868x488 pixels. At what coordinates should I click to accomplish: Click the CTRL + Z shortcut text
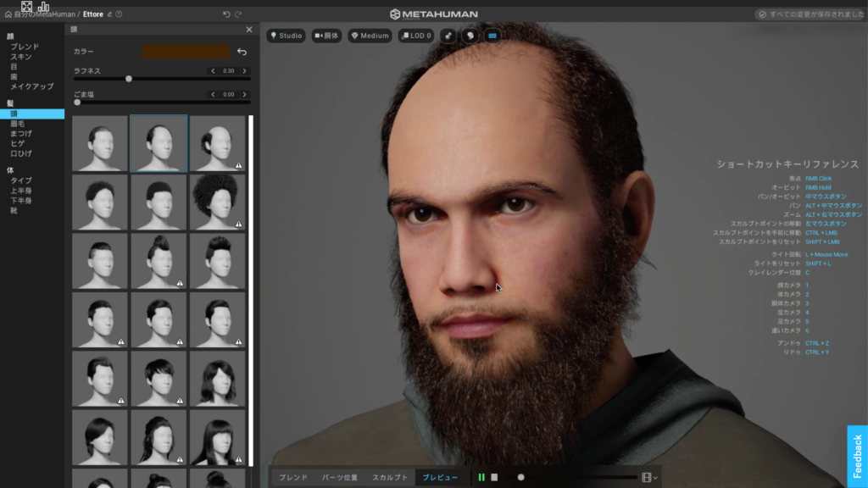(x=816, y=343)
